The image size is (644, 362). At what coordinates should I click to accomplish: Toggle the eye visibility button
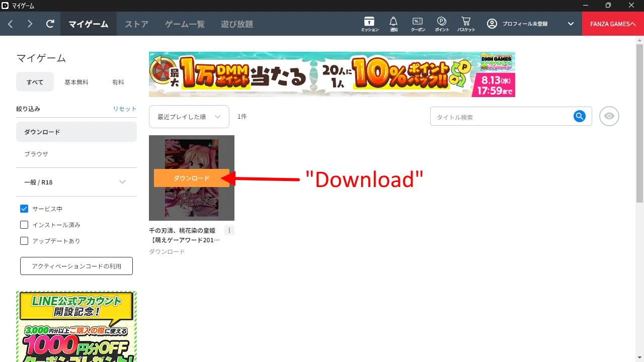pyautogui.click(x=609, y=116)
